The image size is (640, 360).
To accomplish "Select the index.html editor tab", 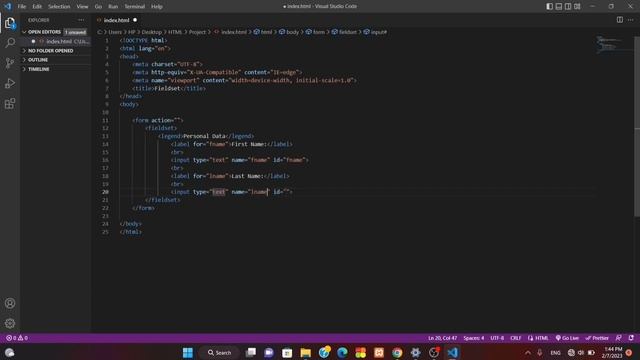I will coord(116,20).
